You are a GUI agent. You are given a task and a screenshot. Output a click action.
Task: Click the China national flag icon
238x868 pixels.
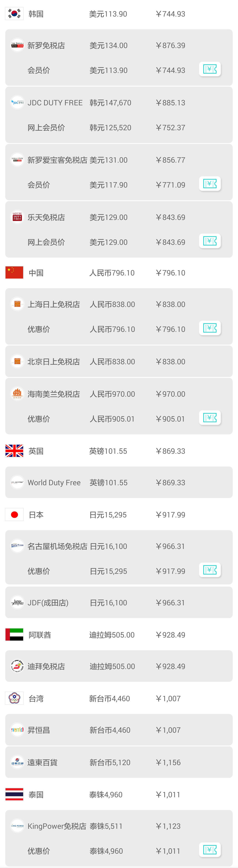[14, 272]
